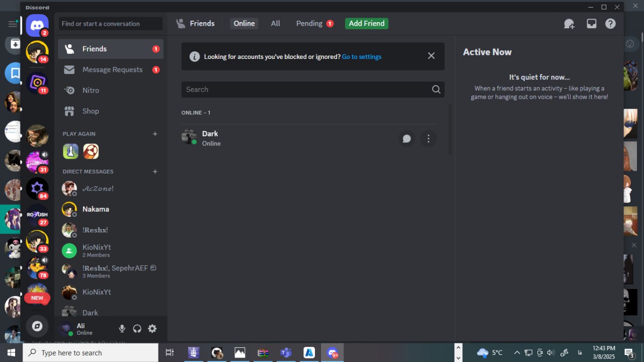This screenshot has width=644, height=362.
Task: Open the Help question mark icon
Action: (610, 24)
